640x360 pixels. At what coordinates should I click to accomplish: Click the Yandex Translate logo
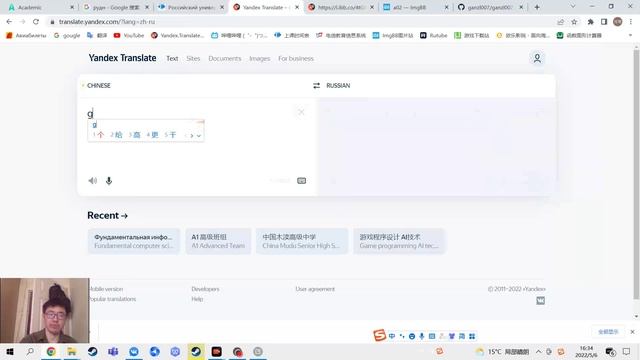tap(122, 58)
